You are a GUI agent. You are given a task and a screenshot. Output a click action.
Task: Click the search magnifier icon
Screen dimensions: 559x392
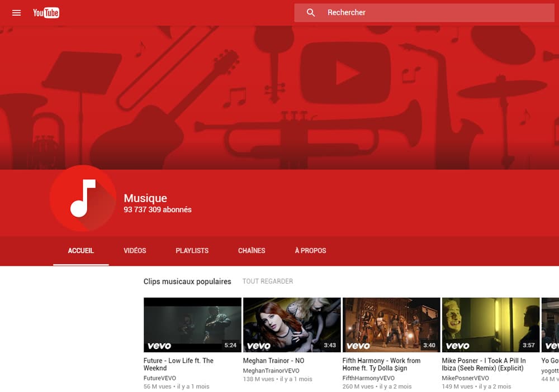pos(311,12)
